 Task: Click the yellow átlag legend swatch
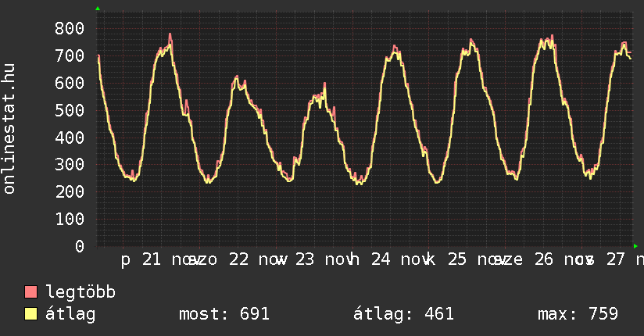click(31, 315)
